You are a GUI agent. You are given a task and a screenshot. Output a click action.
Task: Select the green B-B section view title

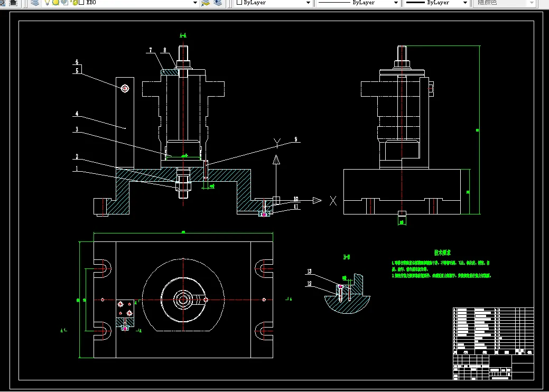tap(346, 257)
